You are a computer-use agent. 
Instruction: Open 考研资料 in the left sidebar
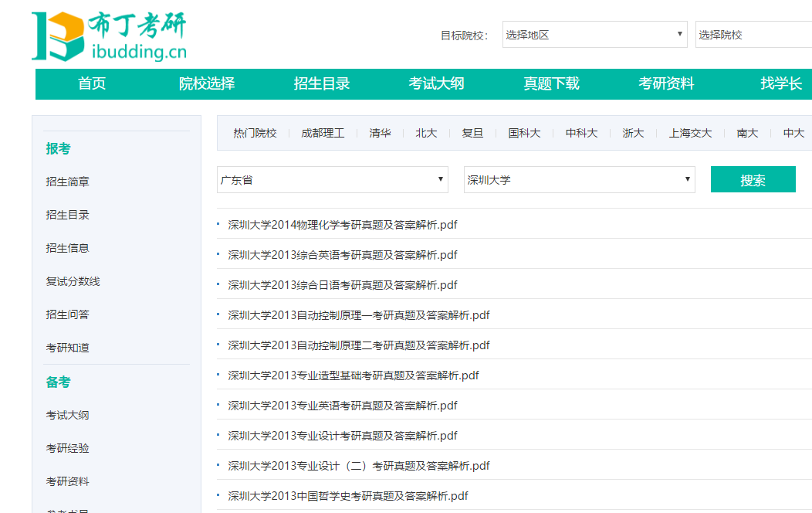(67, 481)
